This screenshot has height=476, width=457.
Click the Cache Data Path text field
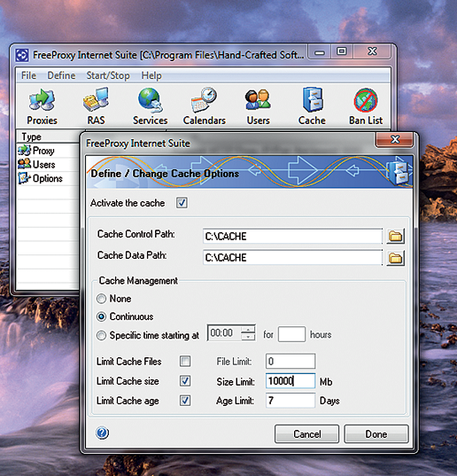click(x=292, y=258)
